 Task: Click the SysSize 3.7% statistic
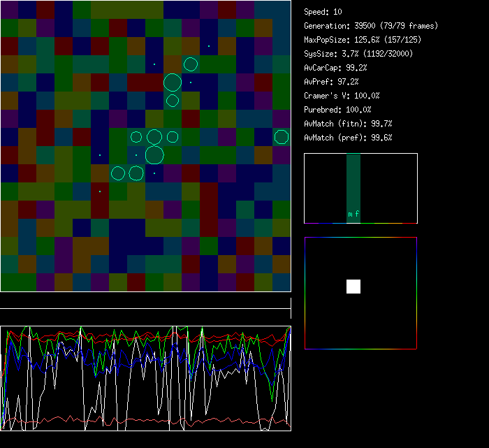click(x=358, y=54)
